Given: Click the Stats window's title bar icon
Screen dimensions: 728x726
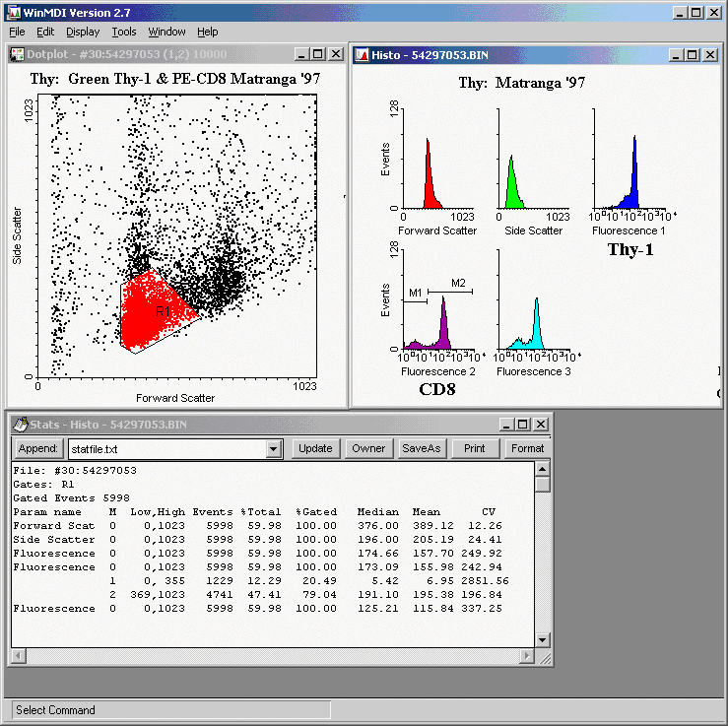Looking at the screenshot, I should click(x=19, y=425).
